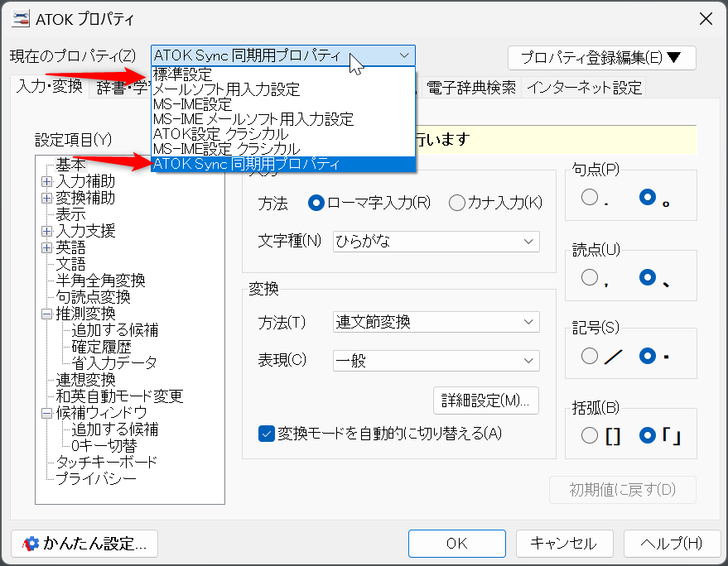Viewport: 728px width, 566px height.
Task: Expand 入力支援 tree node
Action: [x=46, y=231]
